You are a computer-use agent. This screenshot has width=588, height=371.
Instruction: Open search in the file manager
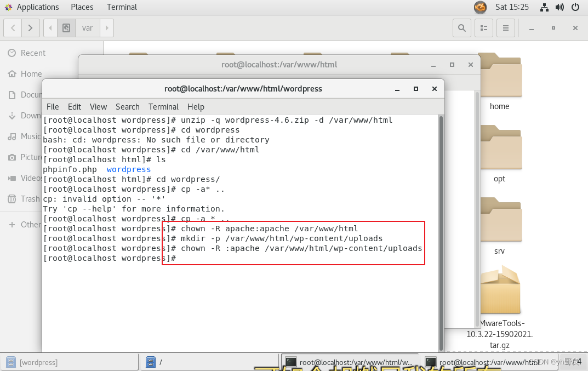(x=462, y=28)
